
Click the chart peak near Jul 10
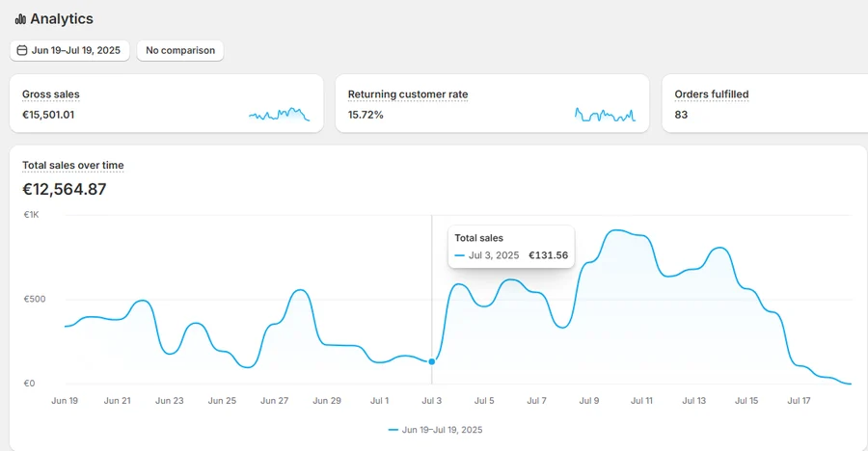tap(618, 230)
